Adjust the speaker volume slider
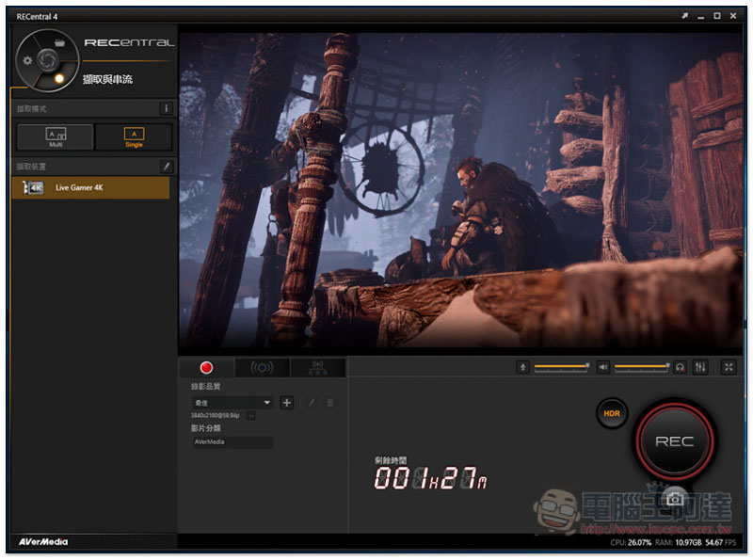 642,367
